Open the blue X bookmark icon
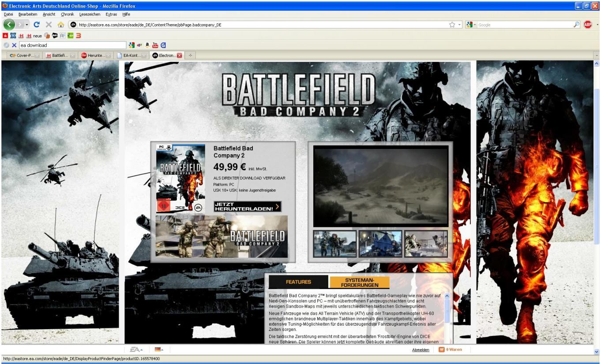This screenshot has height=364, width=601. click(x=13, y=36)
